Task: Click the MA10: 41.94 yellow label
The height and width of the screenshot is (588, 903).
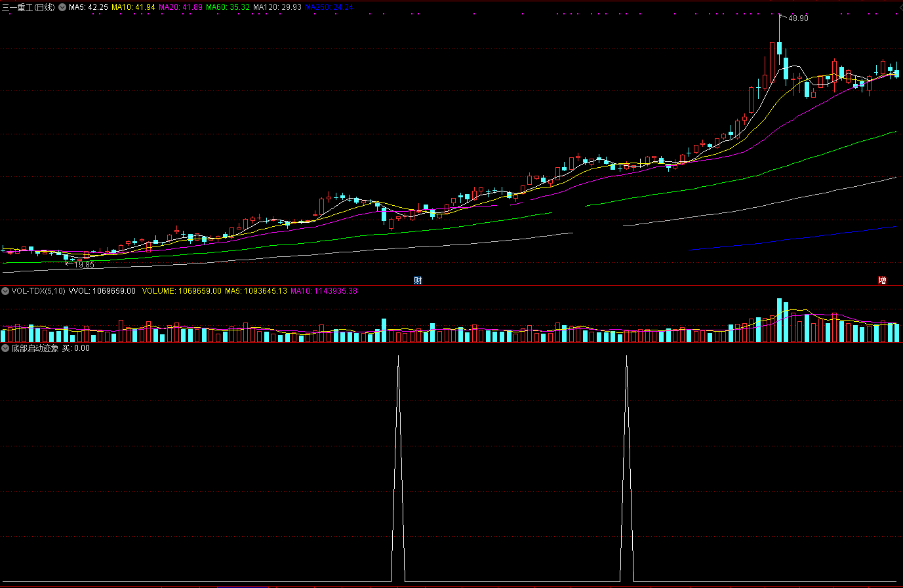Action: (x=133, y=7)
